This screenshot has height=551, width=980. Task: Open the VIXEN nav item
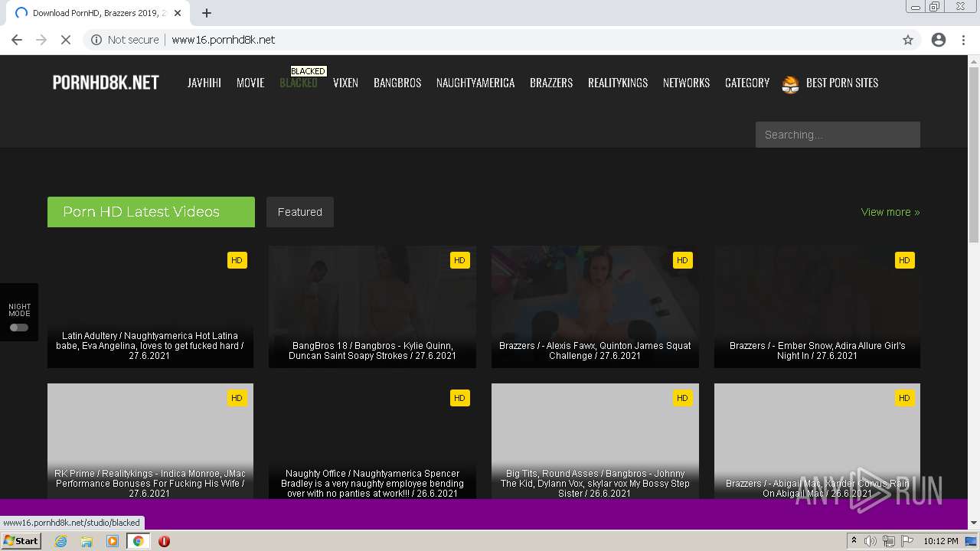[x=345, y=83]
